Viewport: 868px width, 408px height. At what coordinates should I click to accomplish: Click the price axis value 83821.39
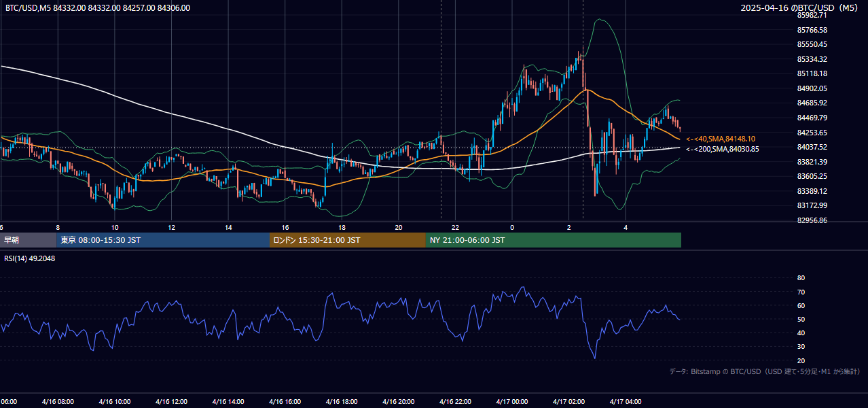tap(812, 162)
